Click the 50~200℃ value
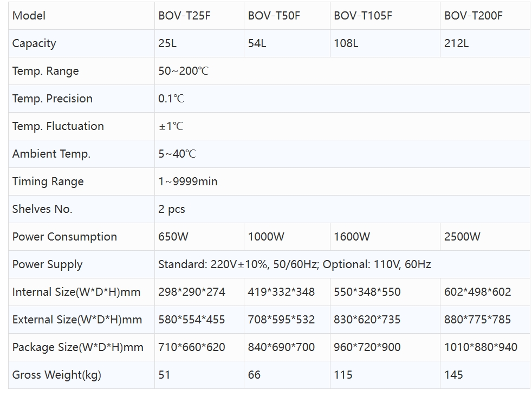Screen dimensions: 532x396 click(183, 71)
